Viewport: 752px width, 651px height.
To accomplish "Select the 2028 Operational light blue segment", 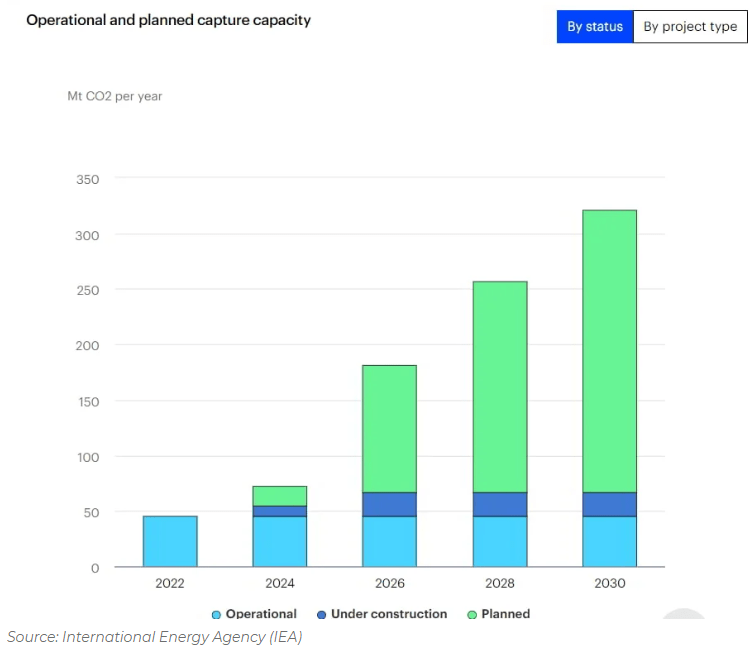I will 499,541.
